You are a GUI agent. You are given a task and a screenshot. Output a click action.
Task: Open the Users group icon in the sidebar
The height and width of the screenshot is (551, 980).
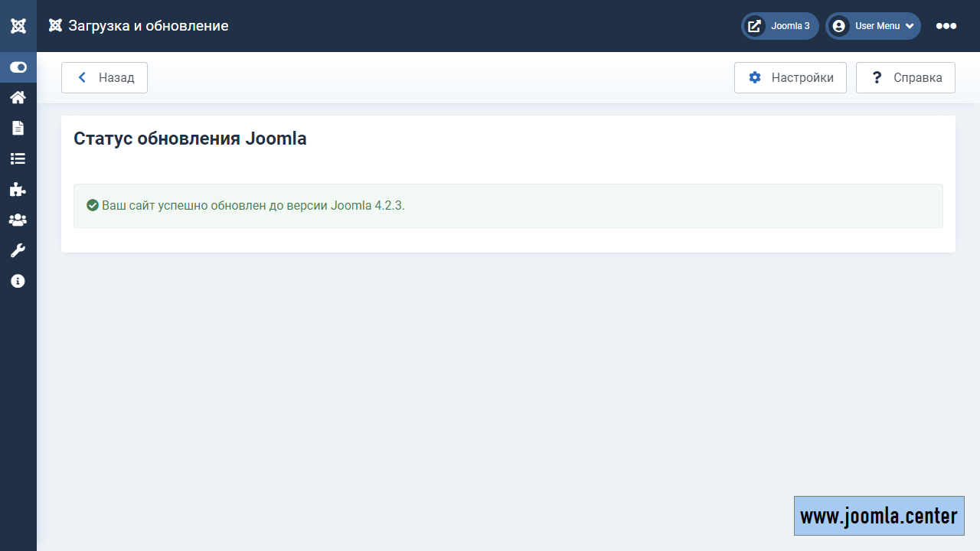point(18,220)
